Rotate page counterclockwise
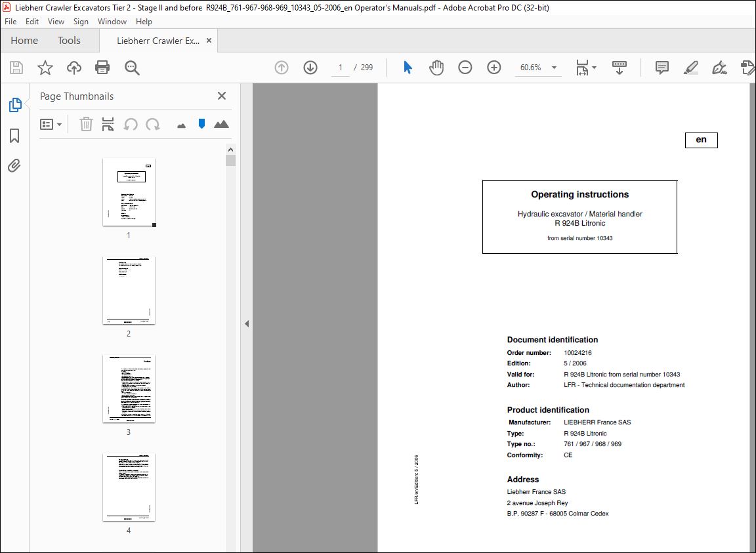 click(x=130, y=125)
